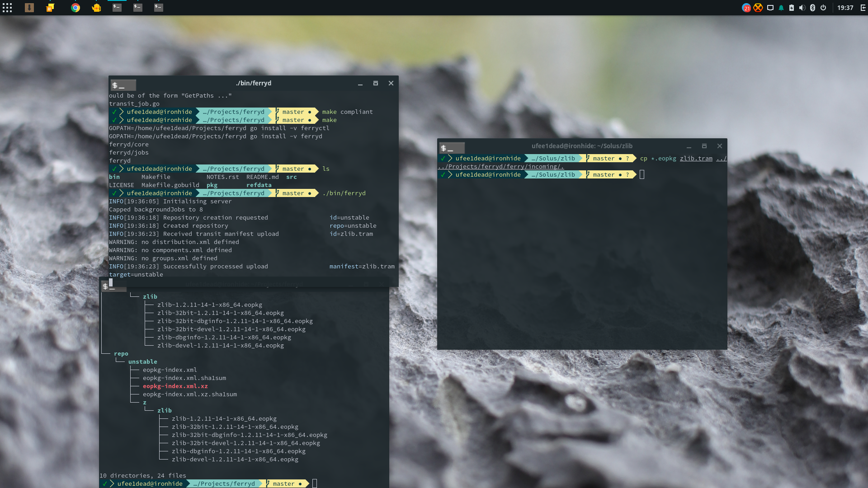
Task: Click 'manifest=zlib.tram' log value
Action: (362, 267)
